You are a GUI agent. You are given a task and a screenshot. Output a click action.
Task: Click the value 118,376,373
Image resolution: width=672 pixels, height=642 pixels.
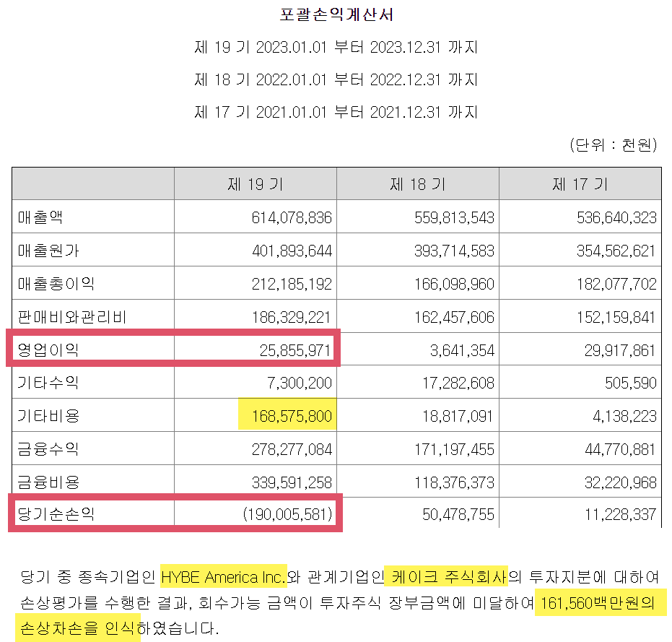tap(454, 482)
